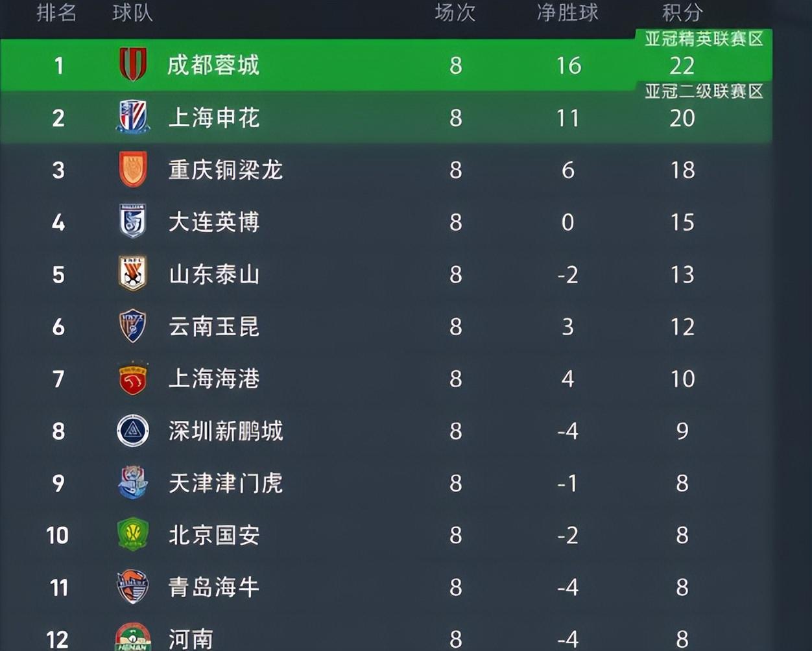The width and height of the screenshot is (812, 651).
Task: Open the 成都蓉城 team name link
Action: [x=213, y=65]
